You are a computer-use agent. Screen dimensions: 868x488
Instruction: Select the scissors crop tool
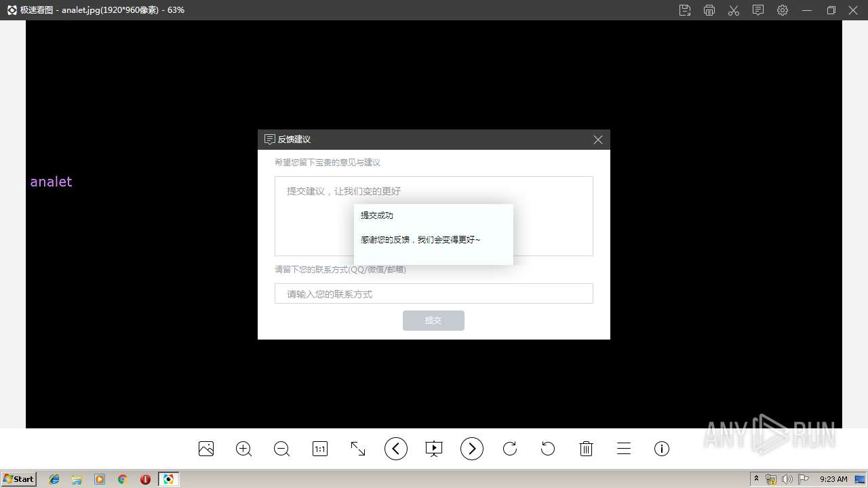[x=734, y=10]
